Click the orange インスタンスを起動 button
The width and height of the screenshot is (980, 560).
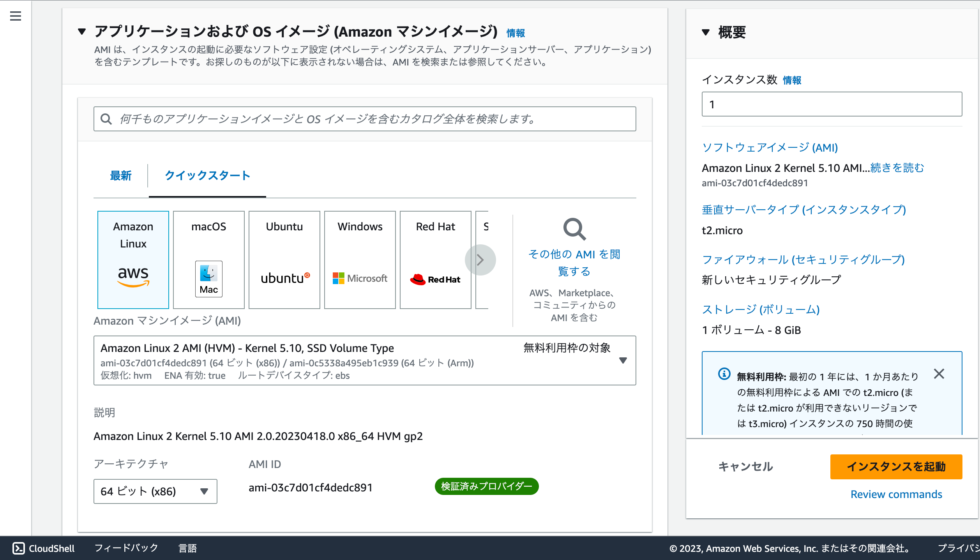pos(896,466)
